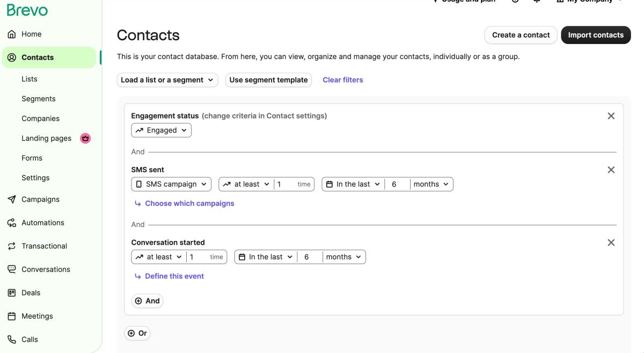The image size is (644, 353).
Task: Remove the Conversation started condition
Action: tap(611, 242)
